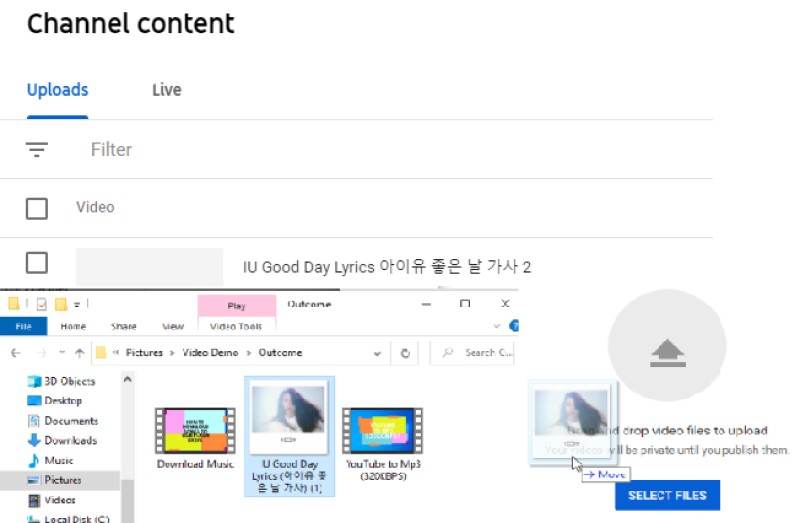Open the Share ribbon tab in Explorer
Image resolution: width=800 pixels, height=523 pixels.
point(123,326)
